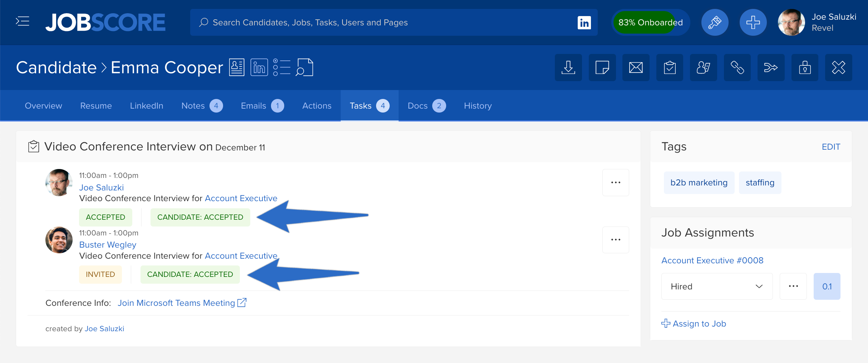Viewport: 868px width, 363px height.
Task: Click Assign to Job link
Action: (694, 324)
